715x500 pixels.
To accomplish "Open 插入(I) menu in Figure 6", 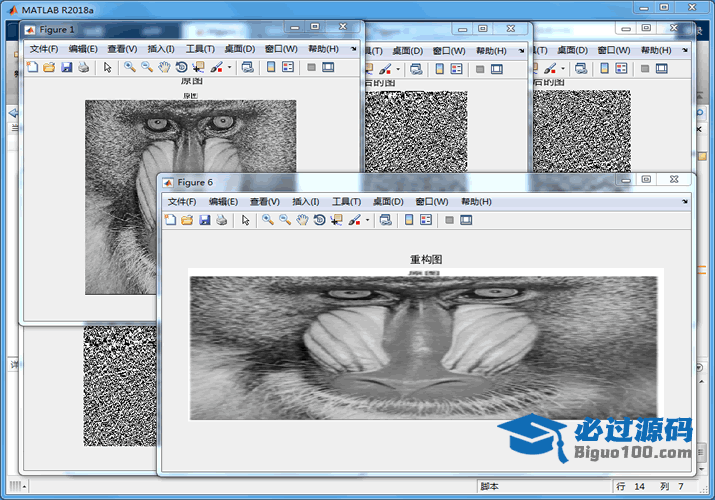I will click(306, 201).
